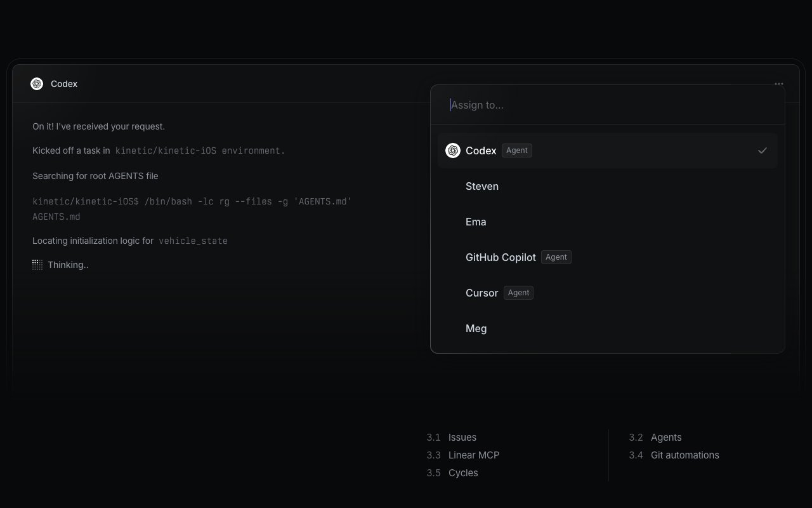Open section 3.2 Agents
This screenshot has height=508, width=812.
(x=655, y=438)
